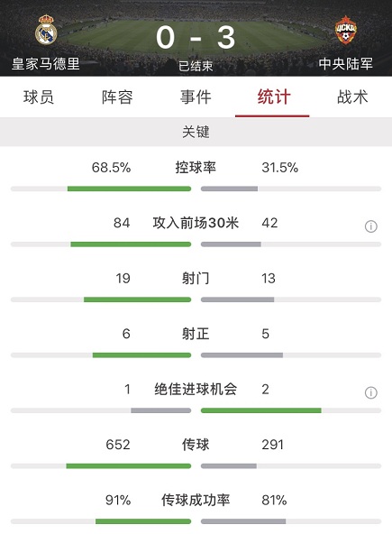Viewport: 392px width, 534px height.
Task: Select the 统计 tab
Action: (274, 97)
